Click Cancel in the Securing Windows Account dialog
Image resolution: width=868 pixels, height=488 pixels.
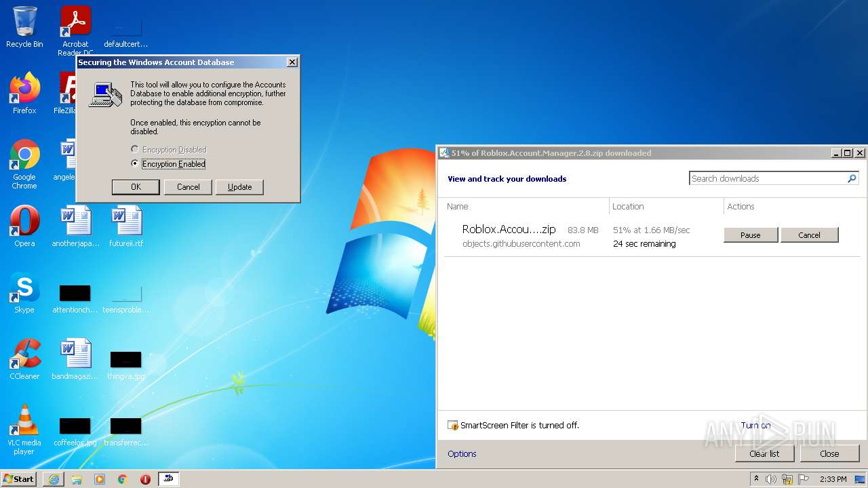click(x=188, y=187)
